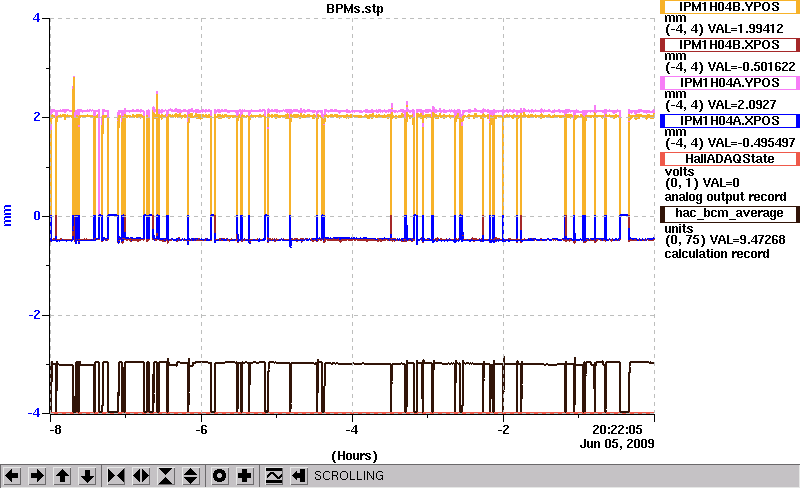This screenshot has width=800, height=488.
Task: Click the horizontal zoom-in (inward triangles) icon
Action: pos(116,476)
